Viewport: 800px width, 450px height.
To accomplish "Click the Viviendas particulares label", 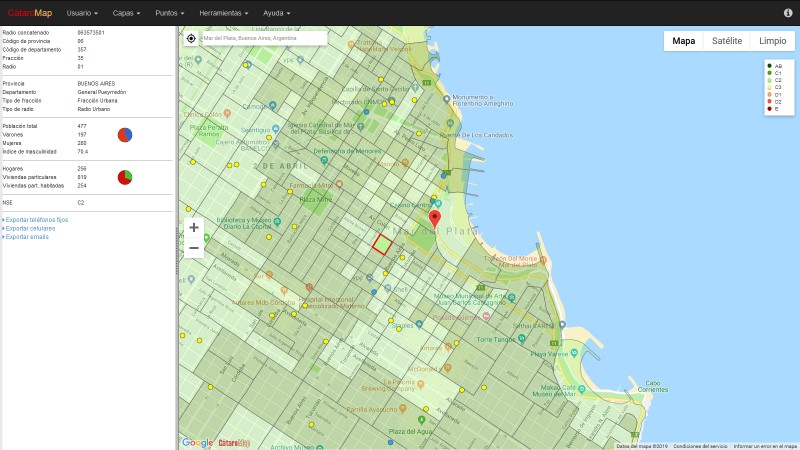I will (29, 177).
